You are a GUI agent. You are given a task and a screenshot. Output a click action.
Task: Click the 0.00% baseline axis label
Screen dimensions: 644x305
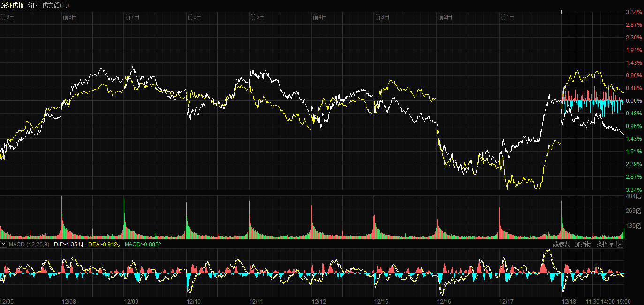(x=634, y=101)
